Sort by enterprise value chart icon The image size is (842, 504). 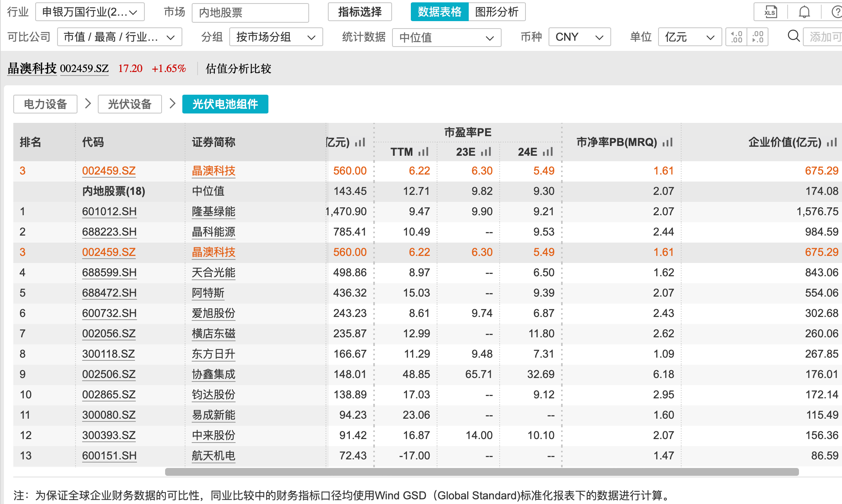[832, 142]
